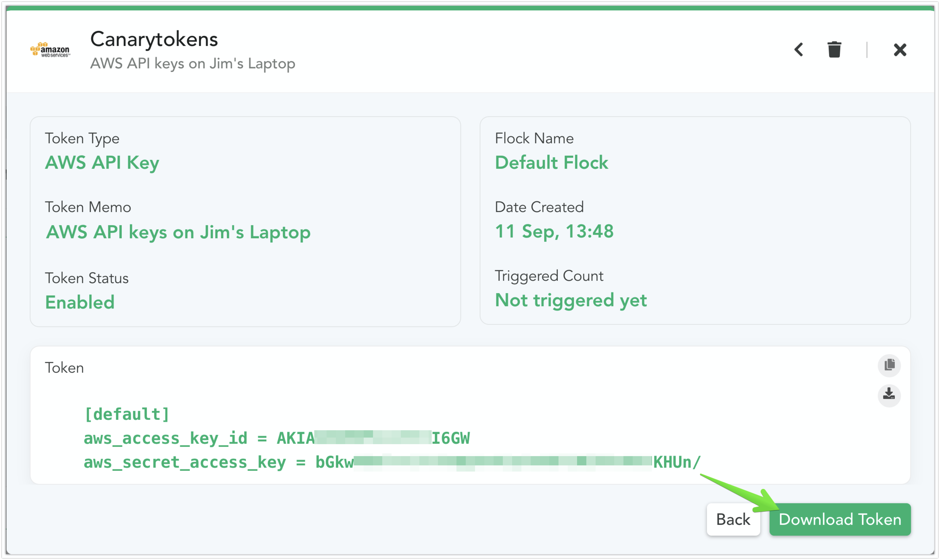Click the Amazon Web Services logo
The width and height of the screenshot is (940, 560).
[x=50, y=49]
